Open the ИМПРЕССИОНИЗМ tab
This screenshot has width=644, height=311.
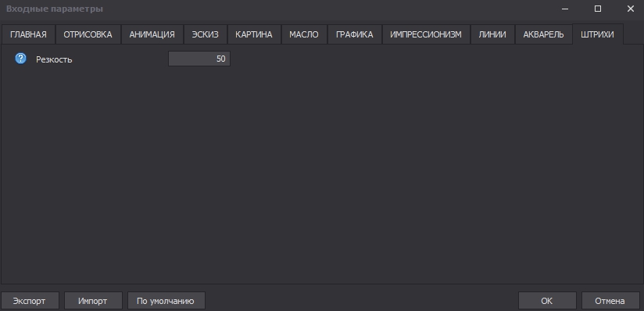point(426,34)
